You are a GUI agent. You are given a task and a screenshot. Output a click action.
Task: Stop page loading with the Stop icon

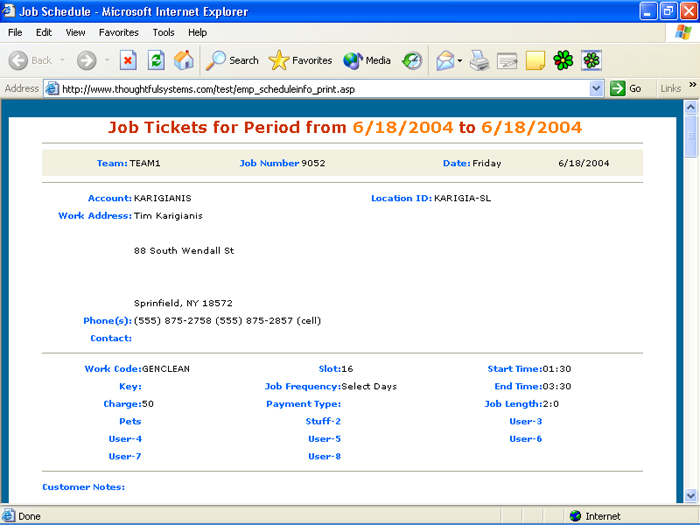pyautogui.click(x=128, y=60)
